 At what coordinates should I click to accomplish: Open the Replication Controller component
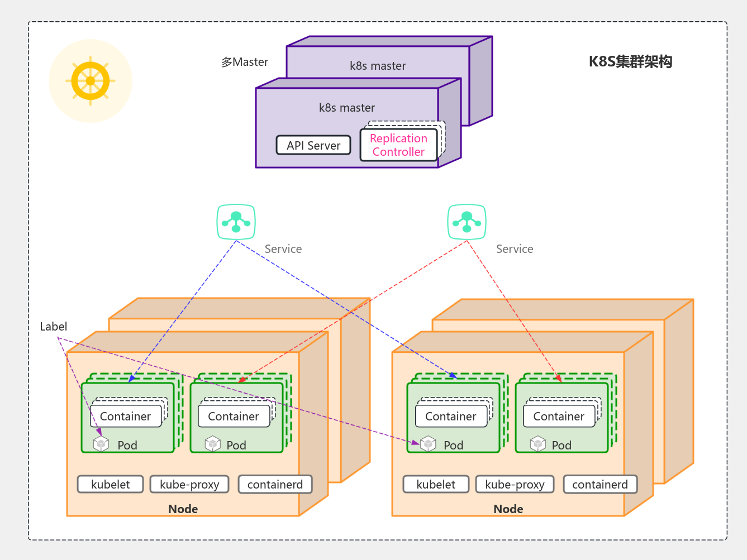[398, 145]
